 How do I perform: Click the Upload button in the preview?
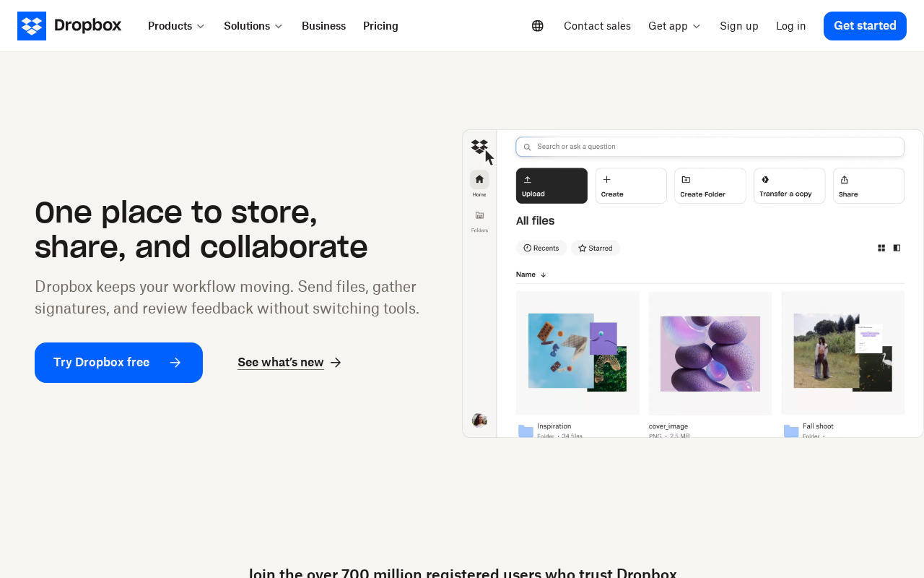click(x=552, y=186)
